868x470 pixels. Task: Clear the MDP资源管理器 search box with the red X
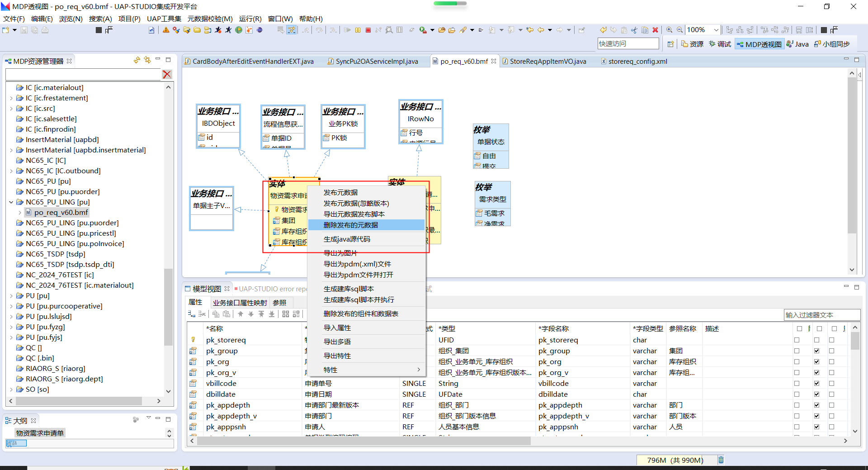[x=167, y=74]
